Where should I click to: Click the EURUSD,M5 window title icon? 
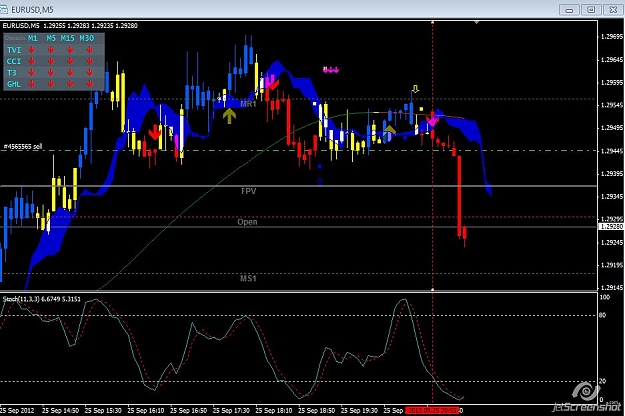[x=4, y=9]
